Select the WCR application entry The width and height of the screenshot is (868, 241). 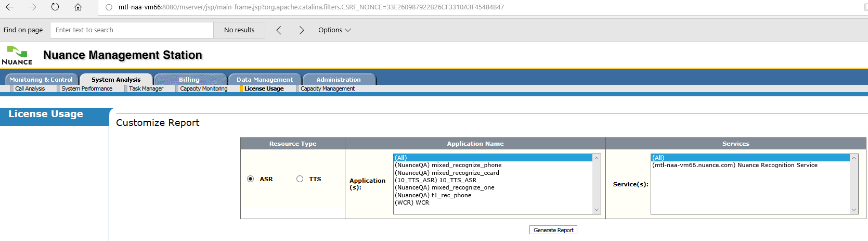[412, 202]
